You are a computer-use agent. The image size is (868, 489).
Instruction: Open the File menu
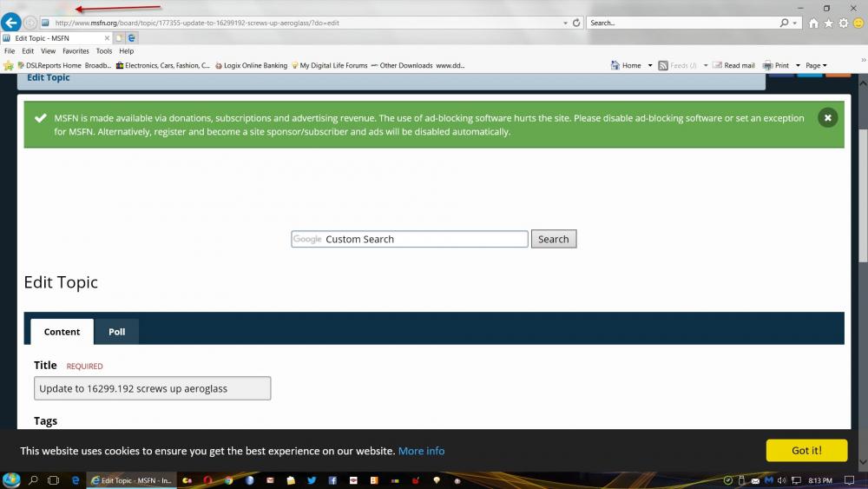pyautogui.click(x=10, y=51)
